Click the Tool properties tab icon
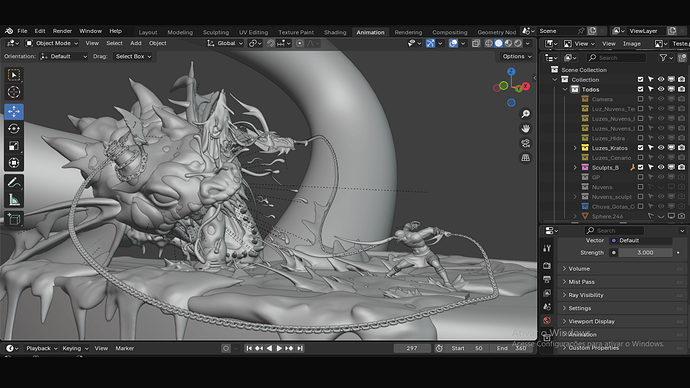 547,249
